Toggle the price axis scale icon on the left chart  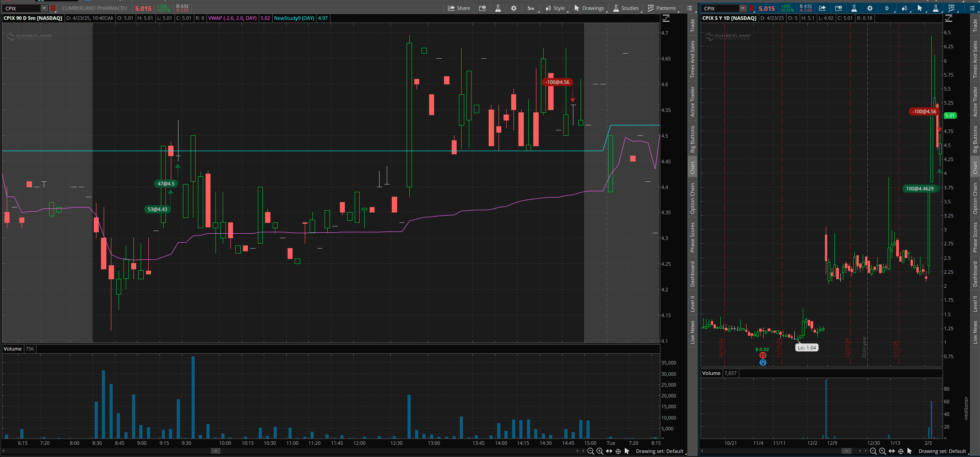666,18
